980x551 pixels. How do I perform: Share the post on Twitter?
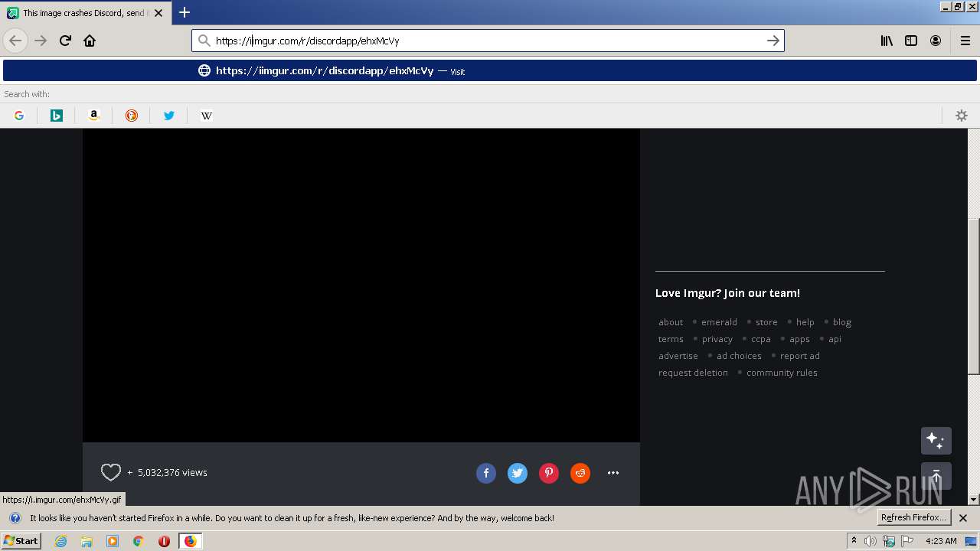[x=518, y=473]
